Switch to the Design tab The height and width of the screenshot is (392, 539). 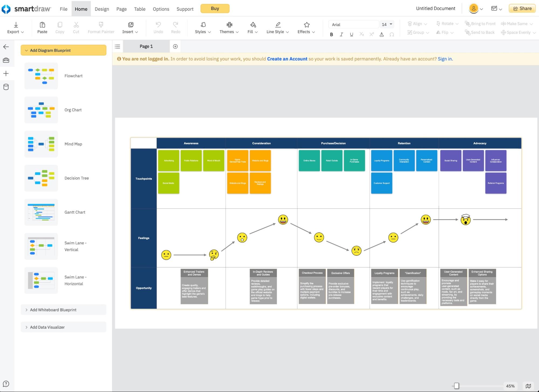(x=102, y=9)
